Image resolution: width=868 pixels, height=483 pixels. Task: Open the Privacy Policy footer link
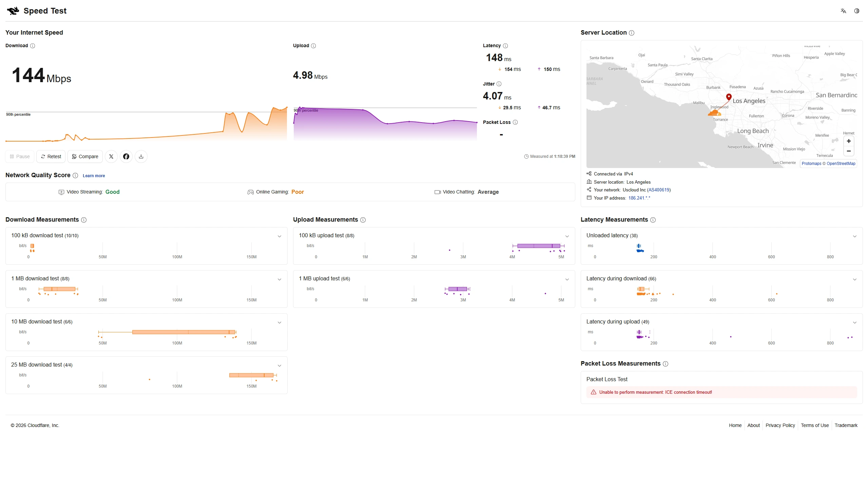click(x=780, y=425)
